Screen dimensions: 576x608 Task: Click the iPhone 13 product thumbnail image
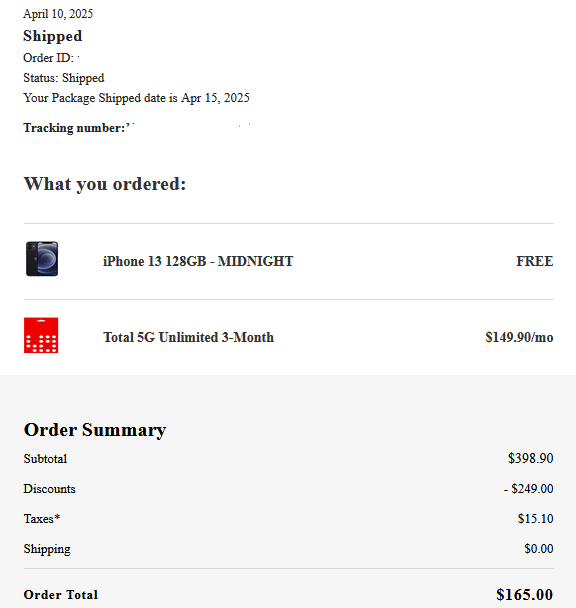(42, 259)
